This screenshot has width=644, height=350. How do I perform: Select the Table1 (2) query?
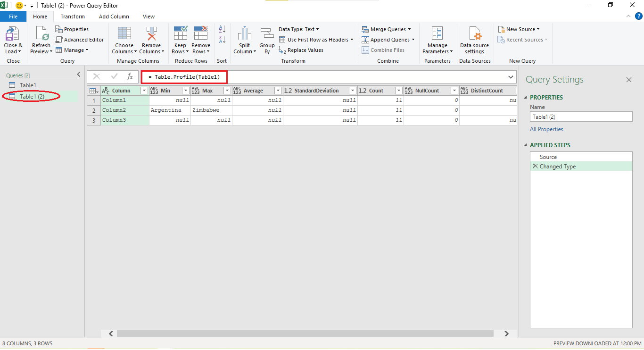click(x=32, y=97)
